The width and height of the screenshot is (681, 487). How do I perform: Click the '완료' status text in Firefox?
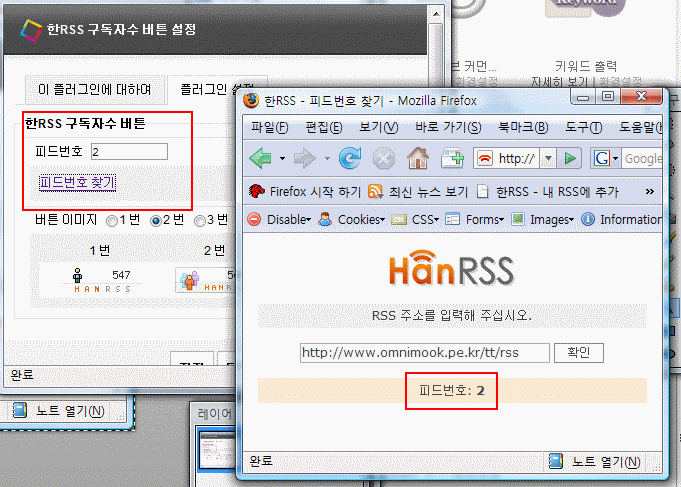261,461
